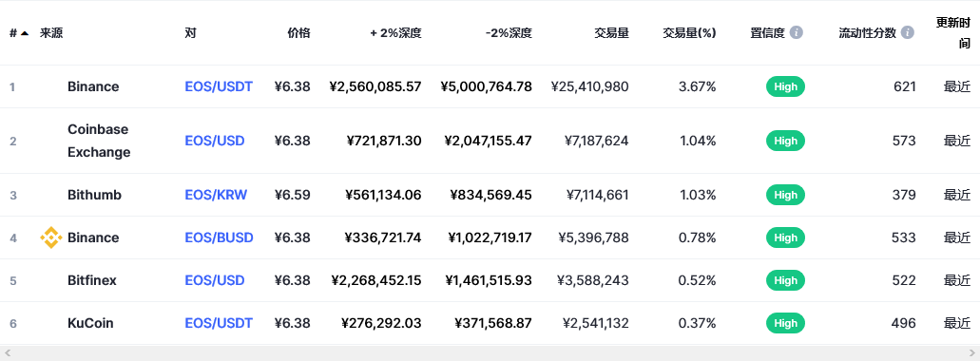
Task: Select the Coinbase Exchange source name
Action: click(99, 141)
